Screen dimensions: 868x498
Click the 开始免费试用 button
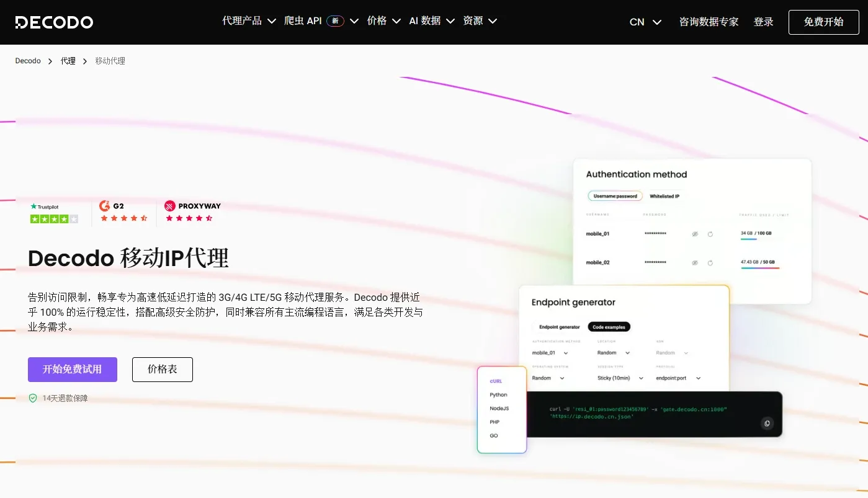pos(72,370)
